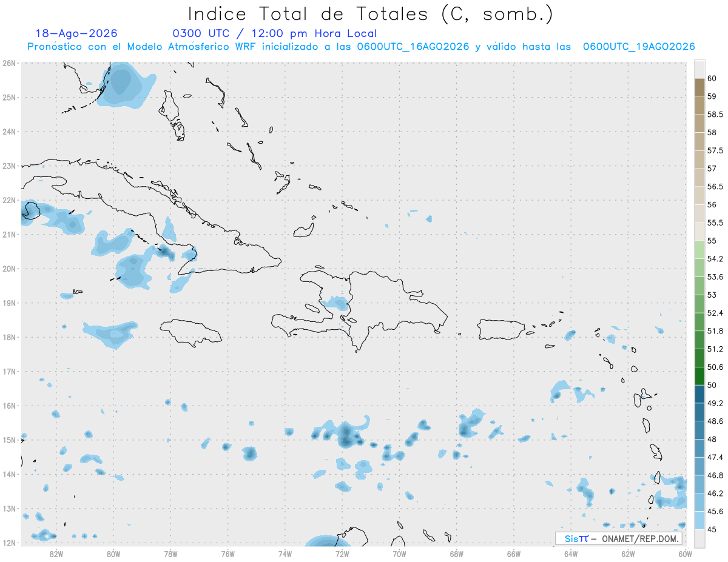The width and height of the screenshot is (728, 562).
Task: Click the colorbar value "57.5"
Action: click(715, 150)
